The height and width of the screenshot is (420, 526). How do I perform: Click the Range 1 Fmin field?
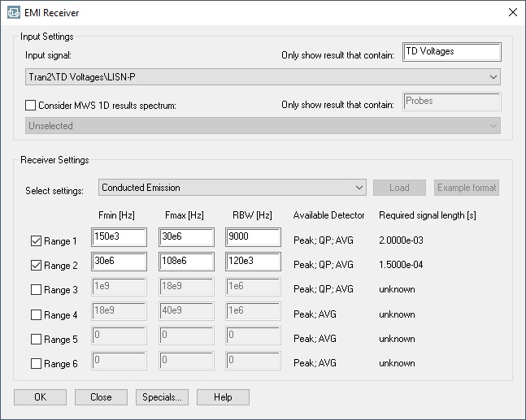click(x=119, y=237)
